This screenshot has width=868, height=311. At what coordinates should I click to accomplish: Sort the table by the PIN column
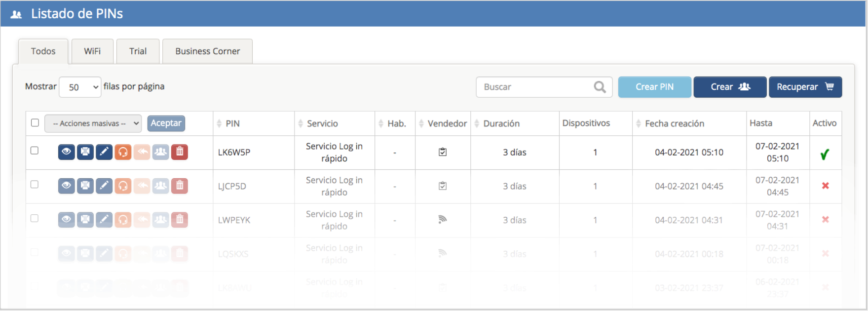pos(232,123)
